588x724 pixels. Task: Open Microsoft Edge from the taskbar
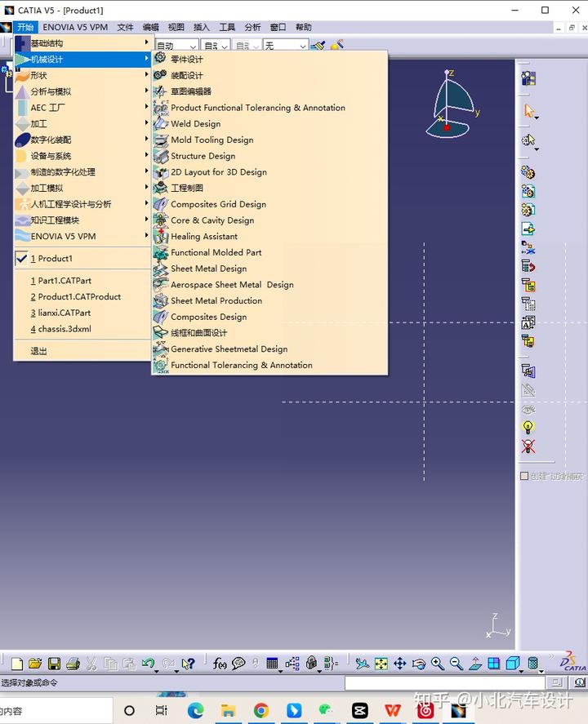coord(195,711)
